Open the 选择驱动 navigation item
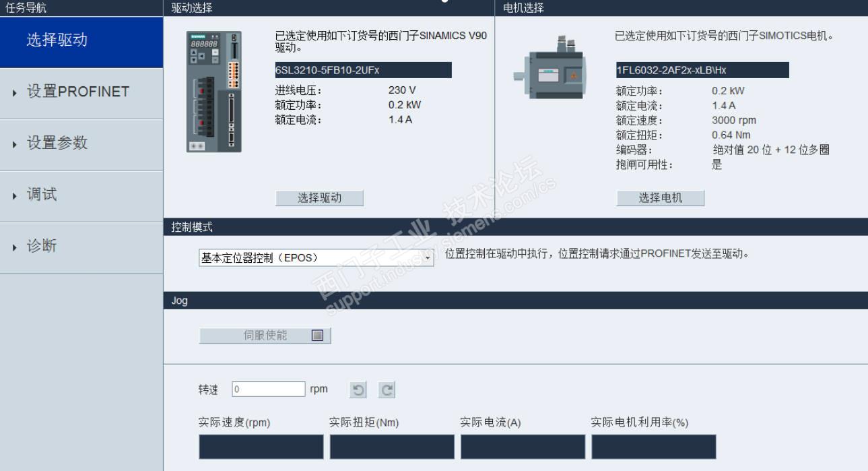Screen dimensions: 868x471 (81, 42)
